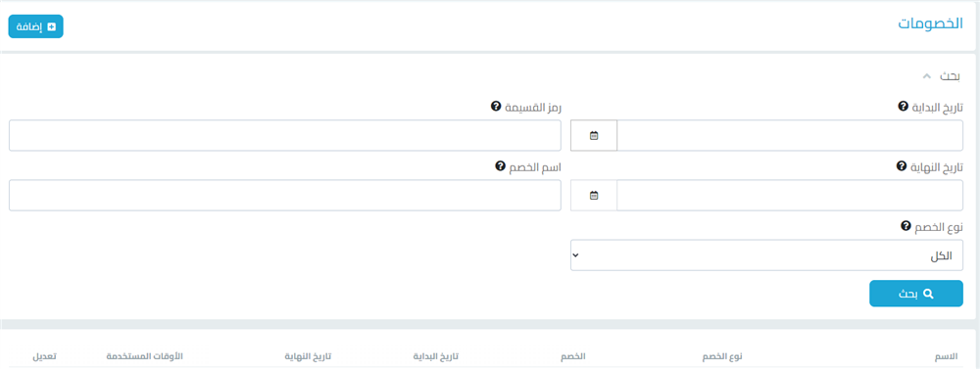Click the تاريخ البداية date input field
This screenshot has width=980, height=369.
pyautogui.click(x=790, y=135)
